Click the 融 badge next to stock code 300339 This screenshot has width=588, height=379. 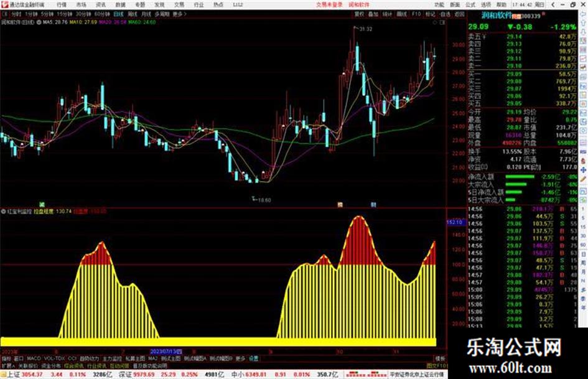point(516,16)
